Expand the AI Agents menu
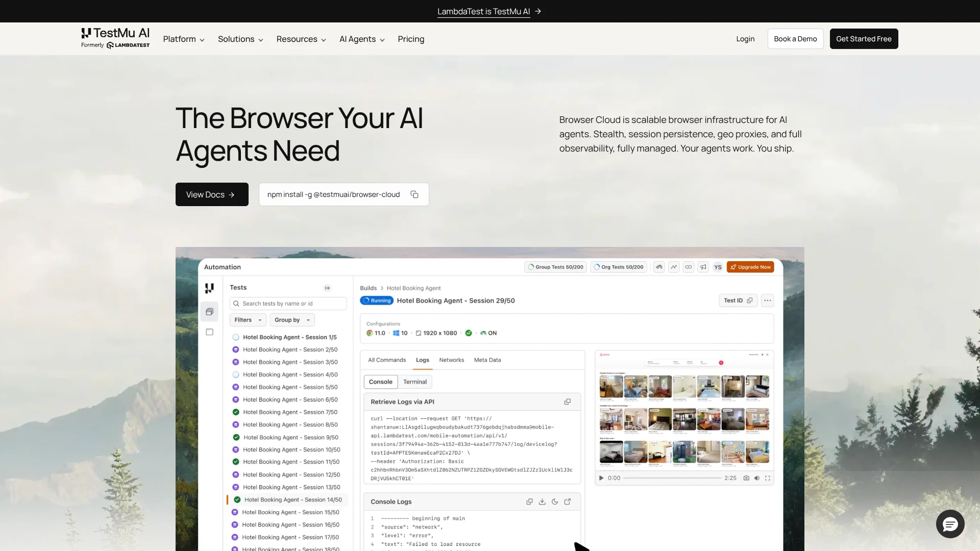This screenshot has width=980, height=551. point(362,39)
